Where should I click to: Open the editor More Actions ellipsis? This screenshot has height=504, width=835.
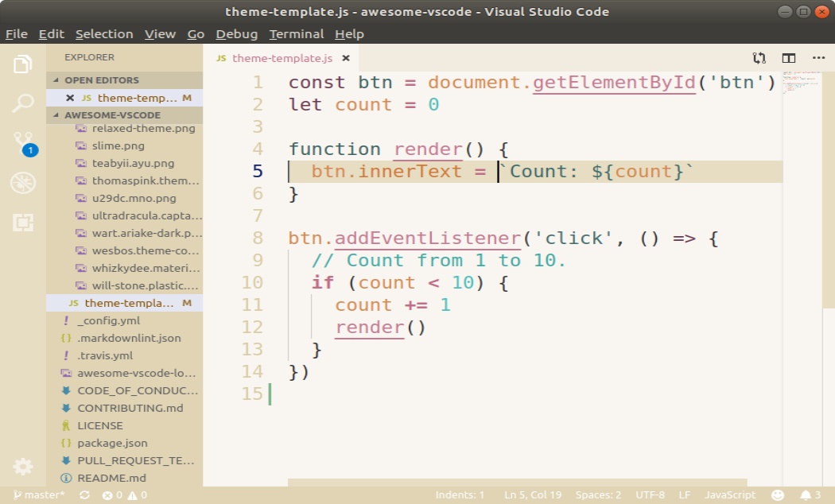point(818,58)
